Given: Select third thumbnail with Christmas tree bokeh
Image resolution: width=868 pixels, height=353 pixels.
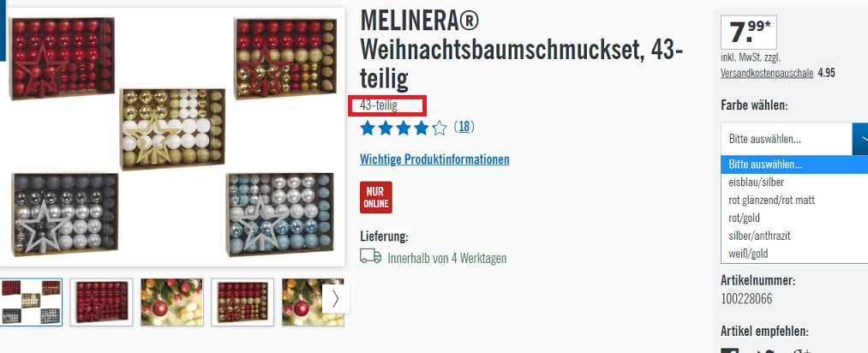Looking at the screenshot, I should [171, 302].
